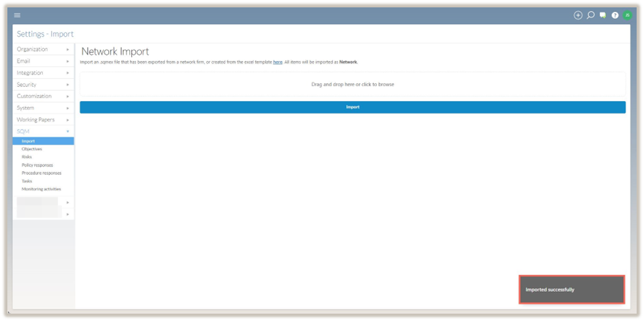Open the hamburger menu in the top bar
This screenshot has width=644, height=321.
tap(17, 15)
